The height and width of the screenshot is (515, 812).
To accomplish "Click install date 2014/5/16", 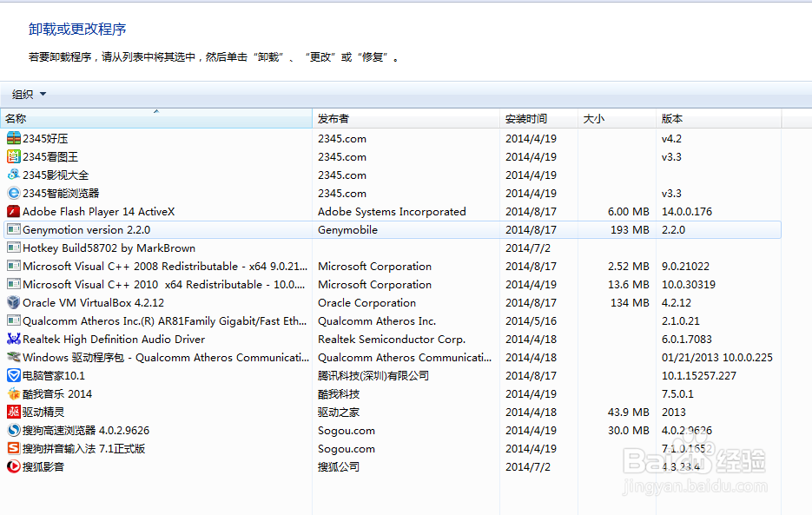I will pos(531,320).
